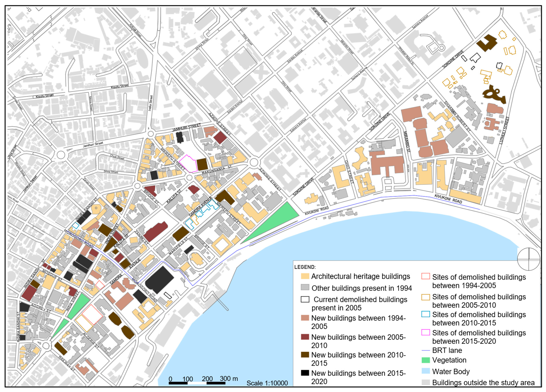Click the Scale 1:10000 text
The height and width of the screenshot is (392, 546).
coord(267,383)
